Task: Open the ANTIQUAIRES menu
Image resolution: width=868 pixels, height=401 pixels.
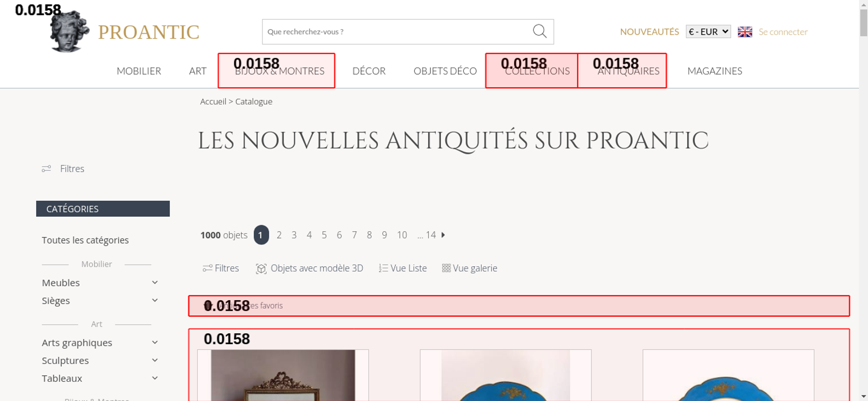Action: point(628,71)
